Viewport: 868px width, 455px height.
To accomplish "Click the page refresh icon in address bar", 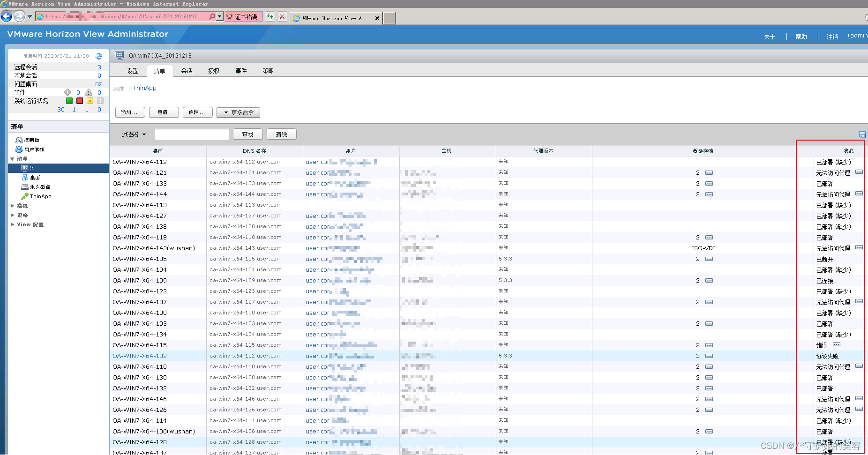I will (270, 16).
